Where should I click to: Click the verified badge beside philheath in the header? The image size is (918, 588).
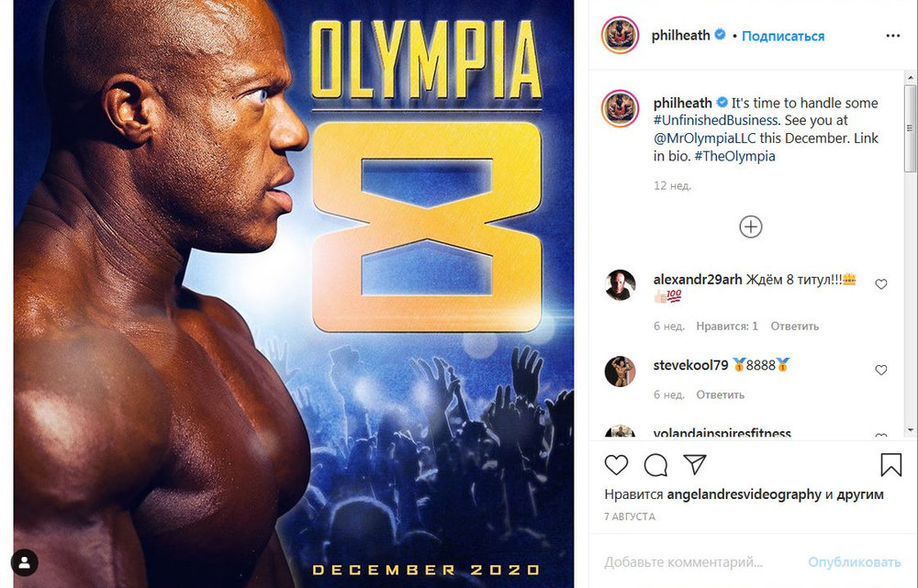pos(722,35)
